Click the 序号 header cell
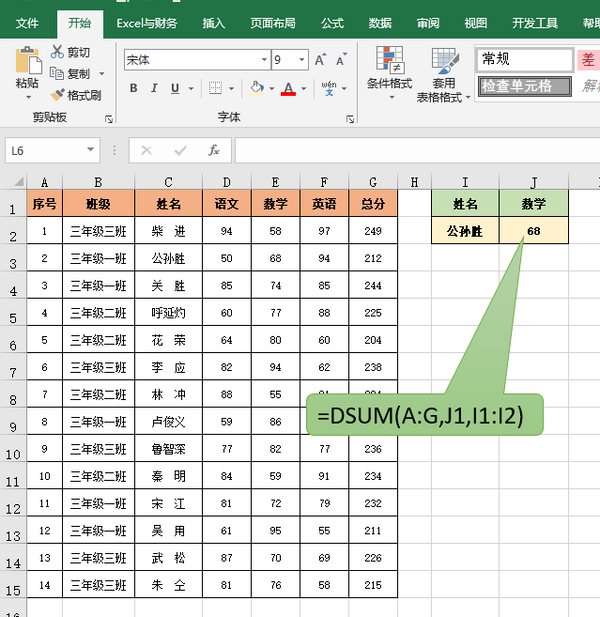The height and width of the screenshot is (617, 600). point(44,204)
